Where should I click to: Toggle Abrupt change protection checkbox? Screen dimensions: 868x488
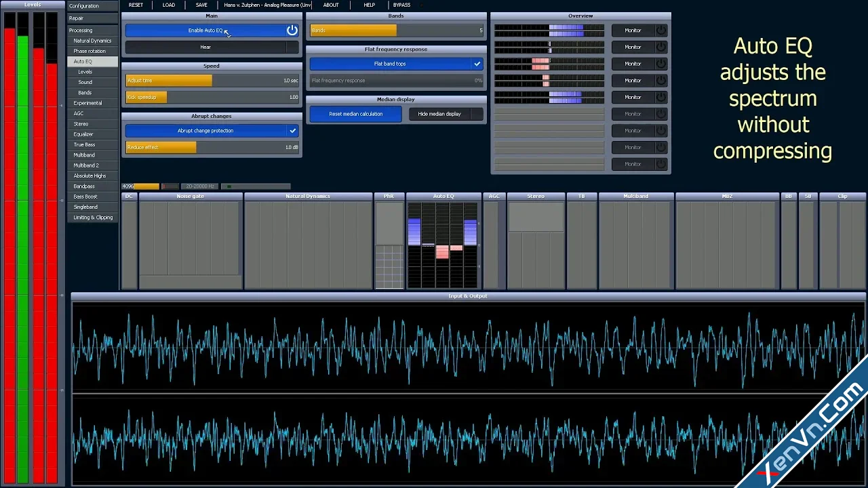pyautogui.click(x=292, y=131)
